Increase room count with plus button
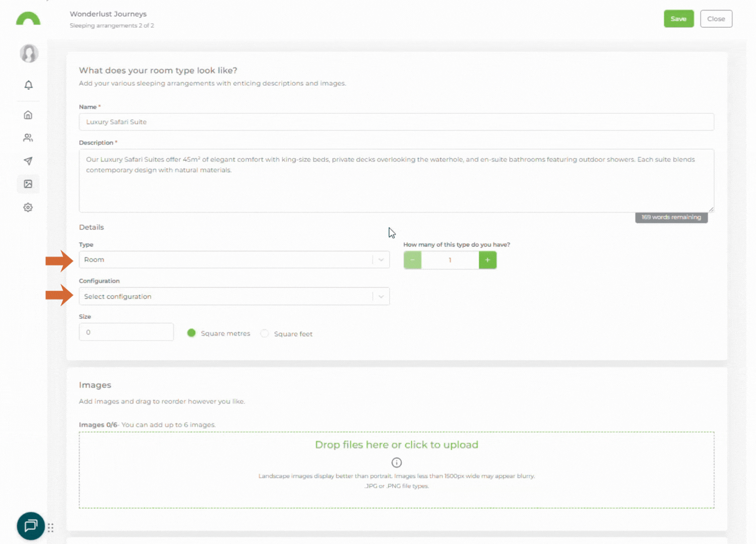This screenshot has width=756, height=544. (x=487, y=260)
